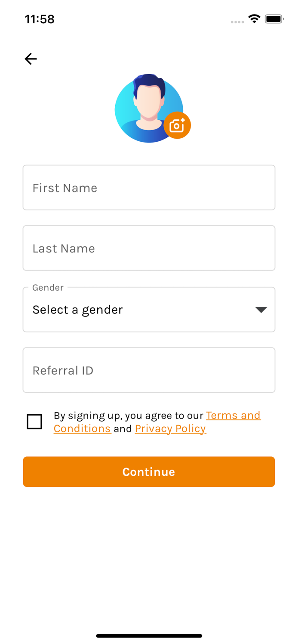
Task: Open the 'Select a gender' dropdown
Action: click(x=138, y=310)
